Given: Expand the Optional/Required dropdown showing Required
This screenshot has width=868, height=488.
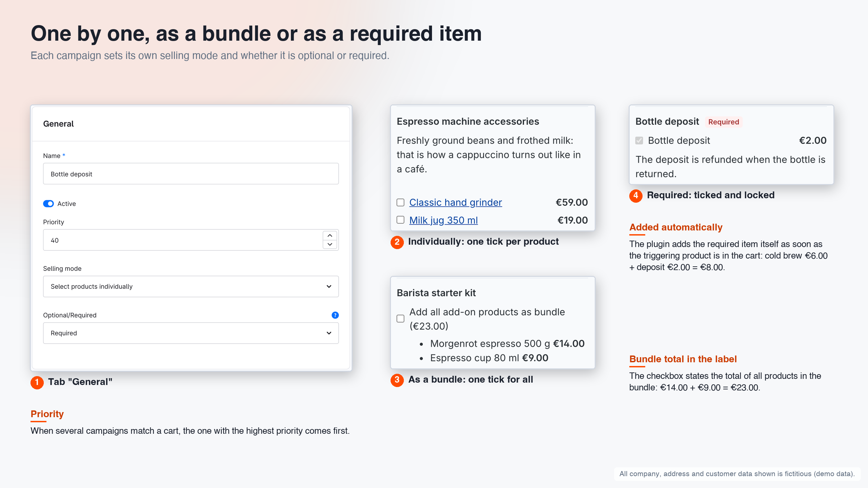Looking at the screenshot, I should (191, 333).
